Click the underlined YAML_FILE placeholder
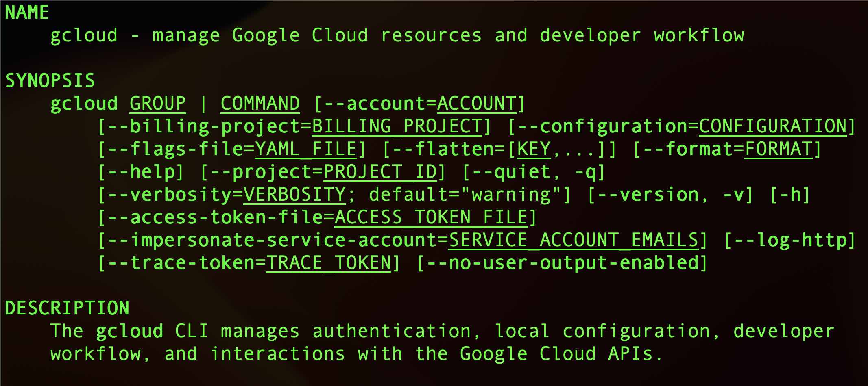868x386 pixels. (x=306, y=149)
